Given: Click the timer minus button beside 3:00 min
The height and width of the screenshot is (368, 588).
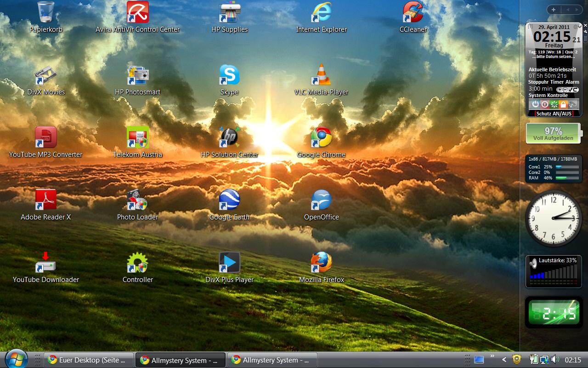Looking at the screenshot, I should tap(565, 90).
